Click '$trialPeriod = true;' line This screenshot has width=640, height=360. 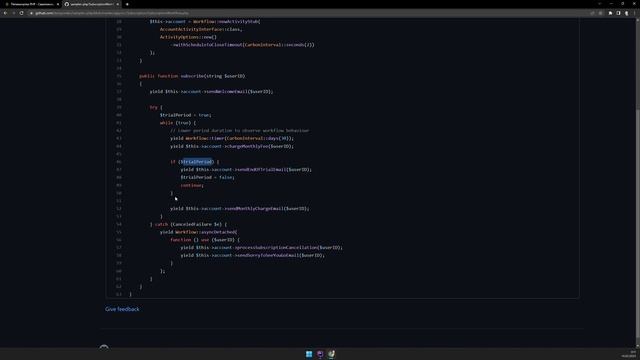(x=185, y=115)
